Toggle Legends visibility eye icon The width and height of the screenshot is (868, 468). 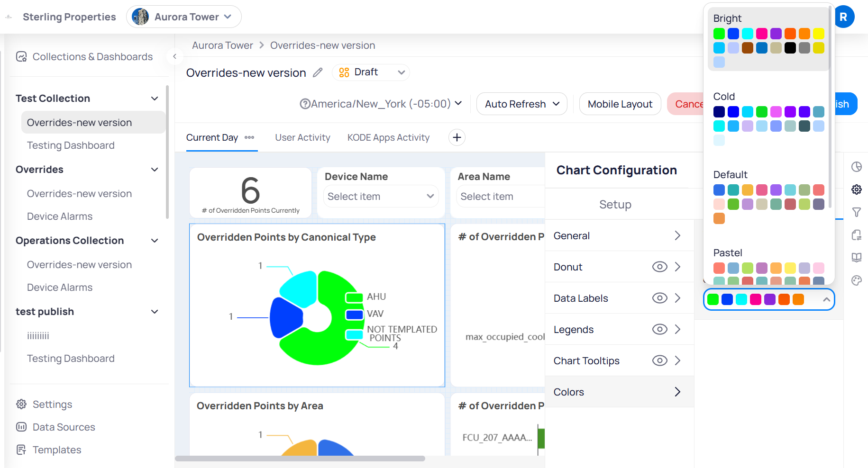659,329
